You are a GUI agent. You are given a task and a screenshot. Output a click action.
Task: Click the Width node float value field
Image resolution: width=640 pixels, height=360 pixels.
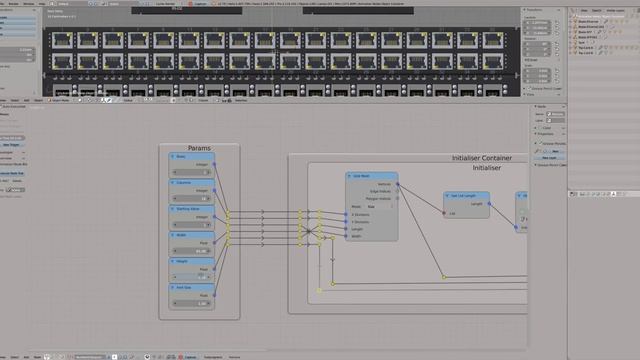click(191, 251)
